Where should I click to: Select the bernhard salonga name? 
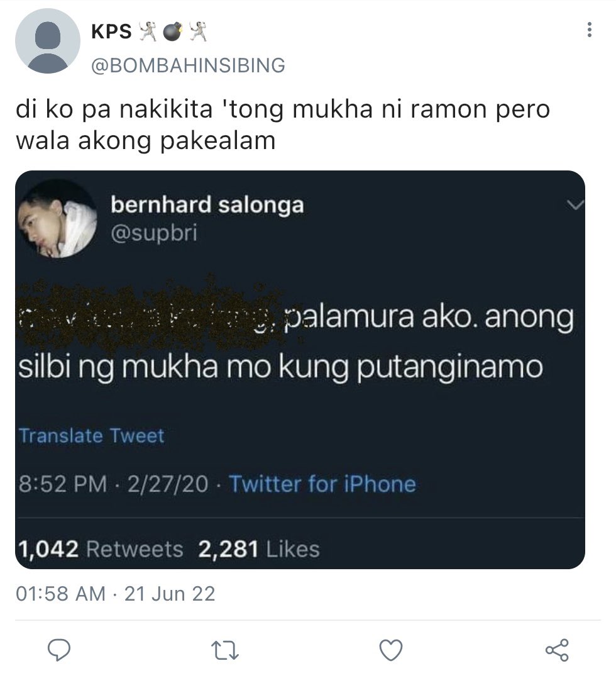pos(207,204)
